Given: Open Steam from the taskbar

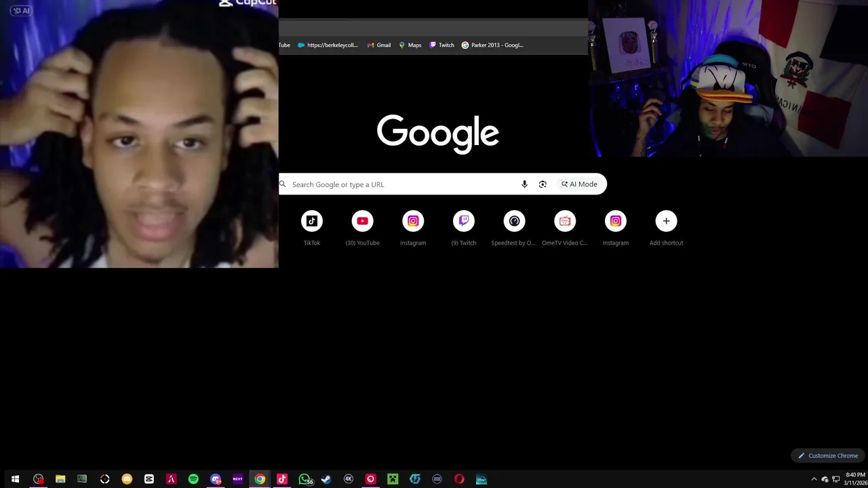Looking at the screenshot, I should (326, 479).
